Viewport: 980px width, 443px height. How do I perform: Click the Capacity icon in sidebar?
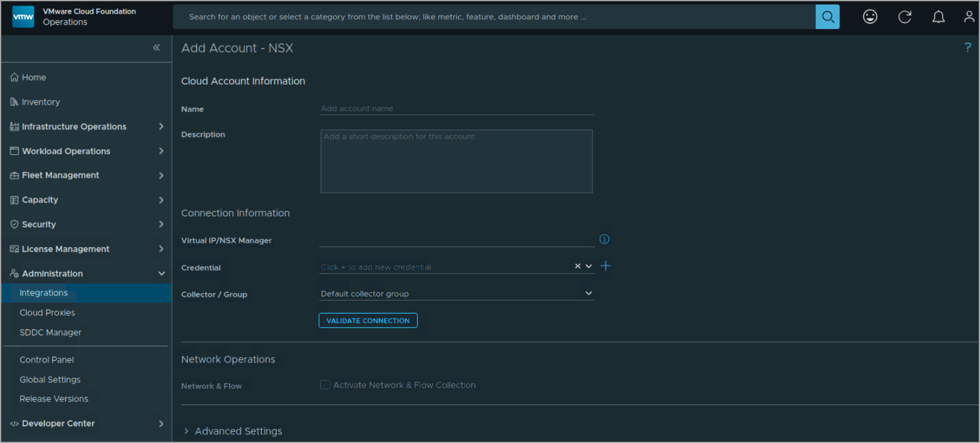[x=14, y=200]
